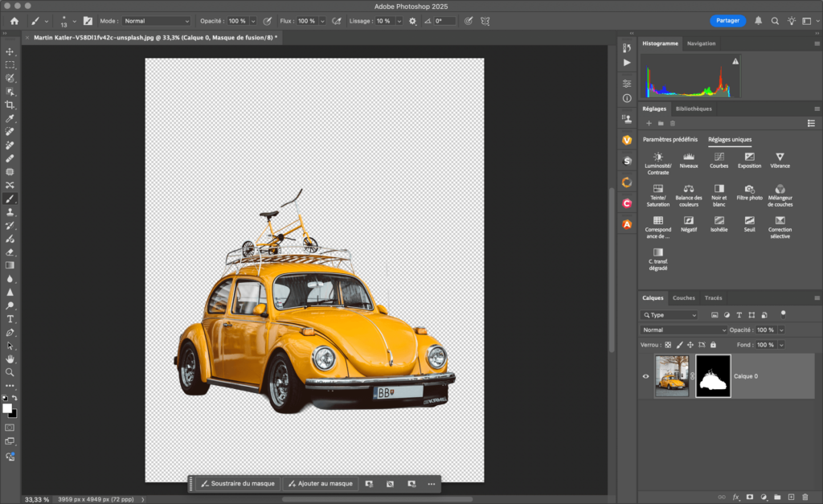Delete layer with trash icon

[x=805, y=497]
